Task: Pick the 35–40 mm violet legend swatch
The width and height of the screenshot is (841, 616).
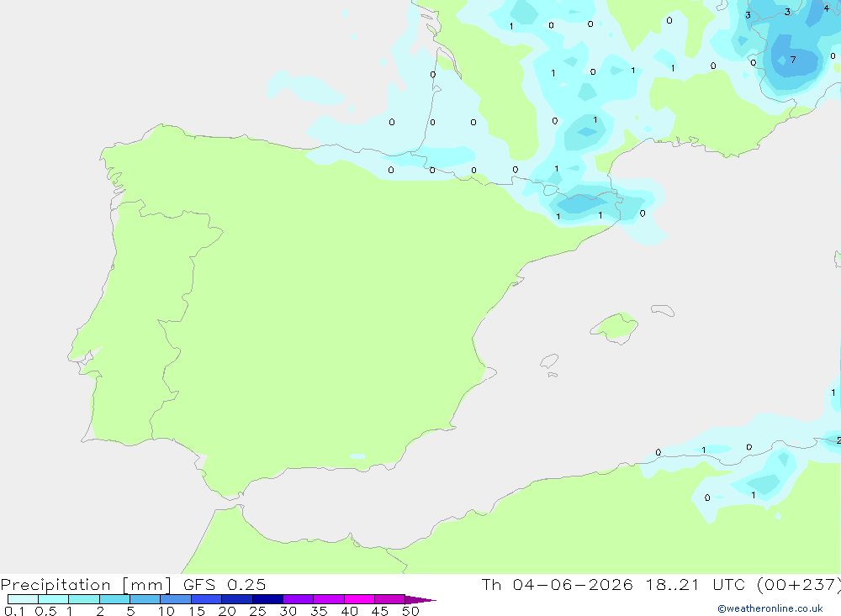Action: [329, 599]
